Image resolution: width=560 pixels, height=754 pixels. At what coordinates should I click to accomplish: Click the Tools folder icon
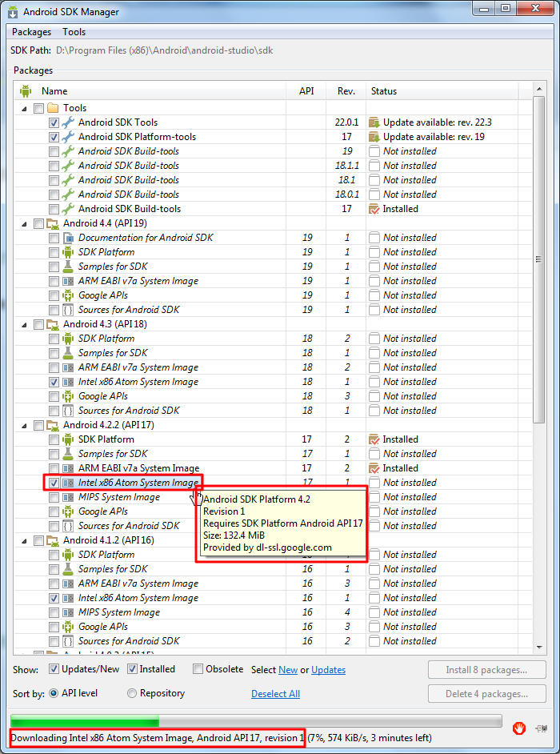click(x=53, y=108)
